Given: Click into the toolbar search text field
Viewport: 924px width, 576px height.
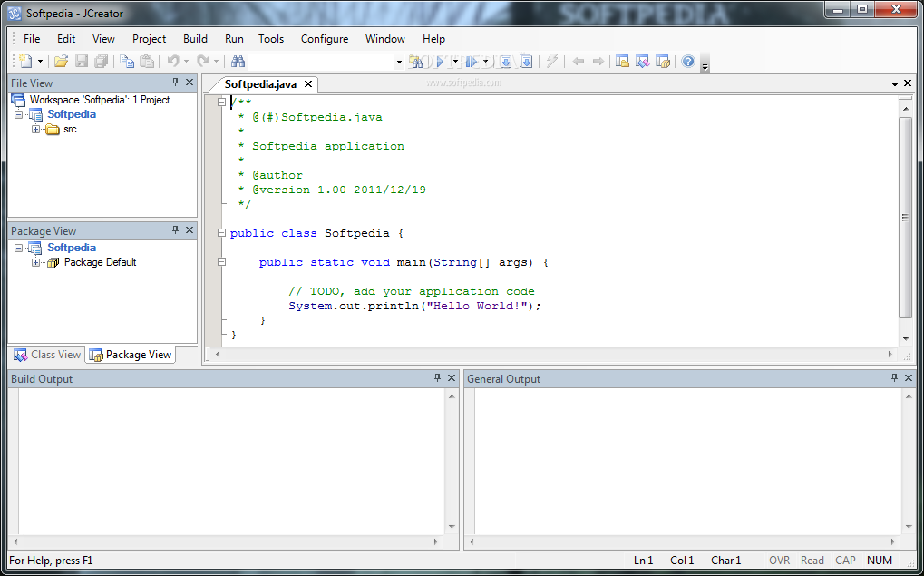Looking at the screenshot, I should coord(321,62).
